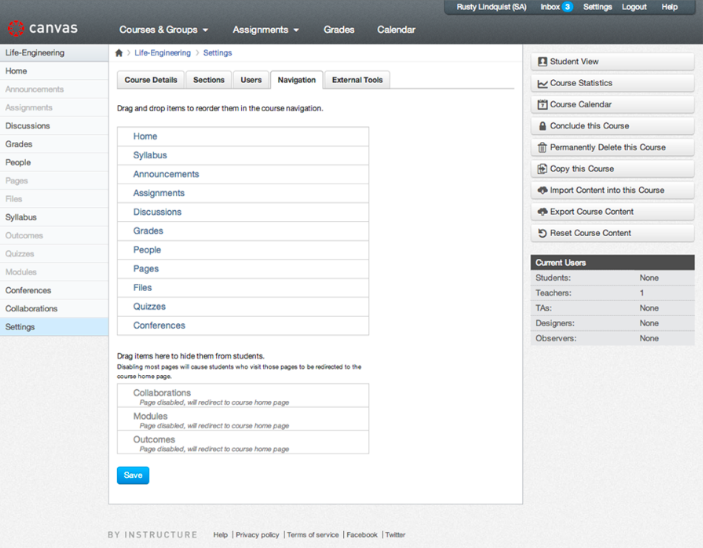Open Files in the left sidebar
This screenshot has height=548, width=703.
coord(54,199)
